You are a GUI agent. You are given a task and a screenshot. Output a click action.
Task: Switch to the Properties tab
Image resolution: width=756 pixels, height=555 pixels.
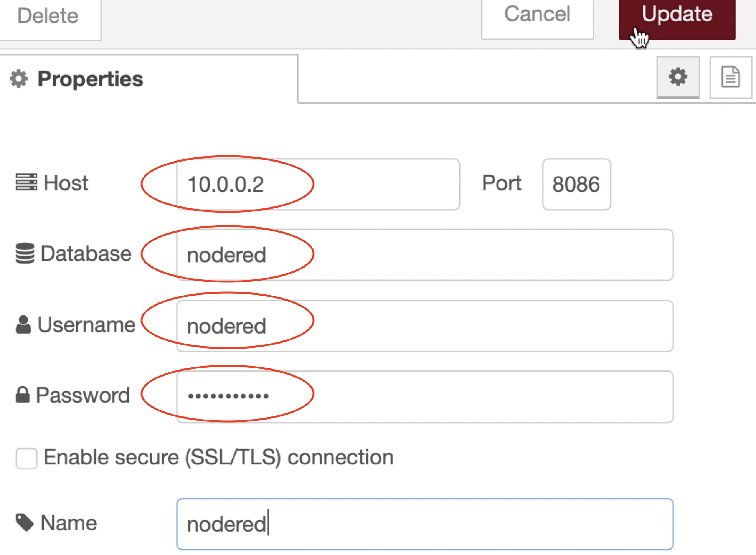tap(90, 79)
